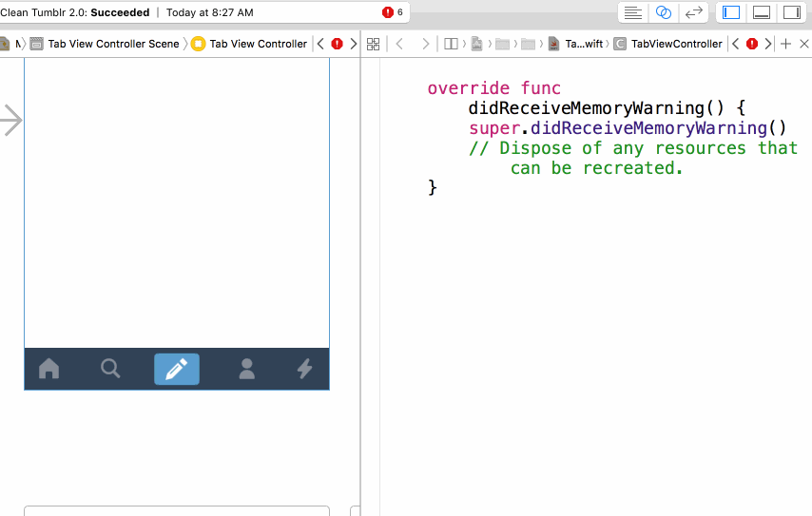
Task: Select the search magnifier tab icon
Action: pyautogui.click(x=110, y=369)
